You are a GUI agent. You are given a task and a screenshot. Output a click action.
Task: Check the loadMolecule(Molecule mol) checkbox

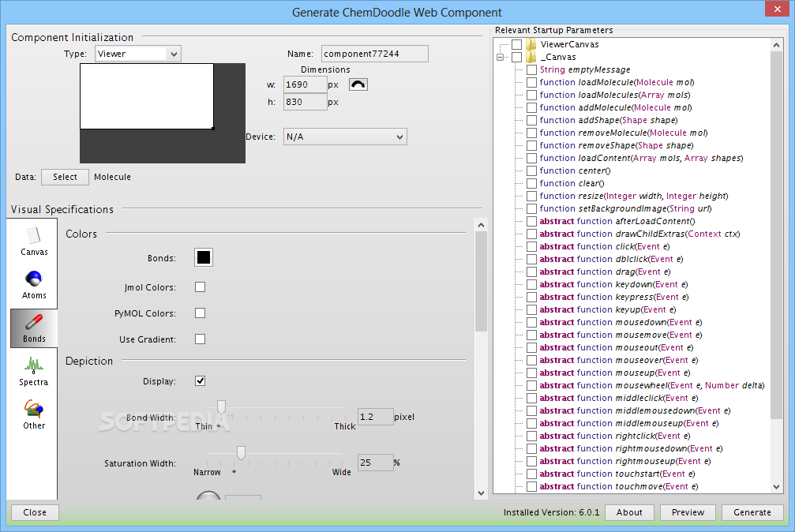click(531, 82)
